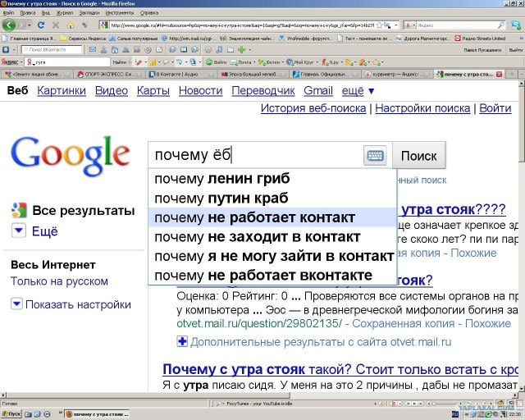
Task: Switch to the 'СПОРТ-ЭКСПРЕСС' tab
Action: pyautogui.click(x=109, y=74)
